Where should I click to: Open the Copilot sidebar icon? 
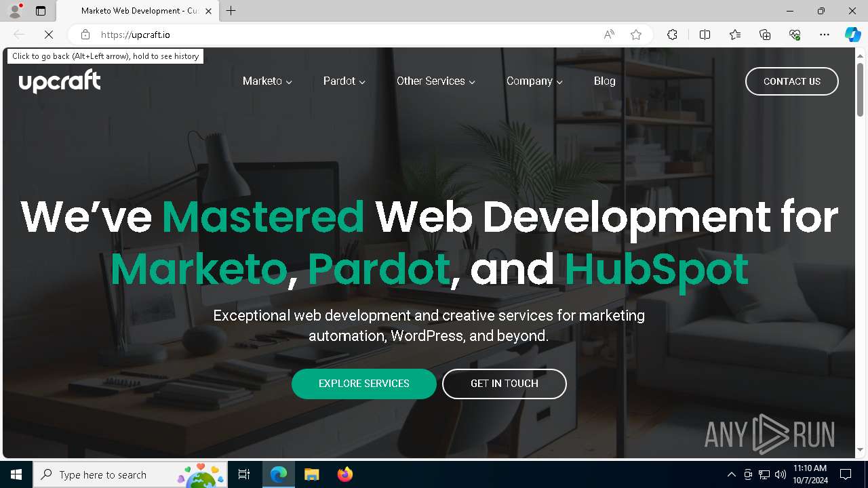[852, 35]
